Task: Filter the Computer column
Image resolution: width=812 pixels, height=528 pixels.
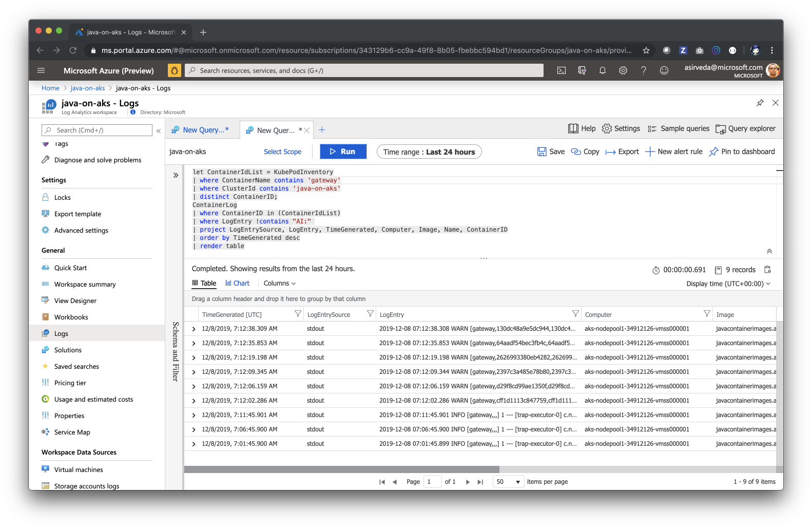Action: click(x=707, y=314)
